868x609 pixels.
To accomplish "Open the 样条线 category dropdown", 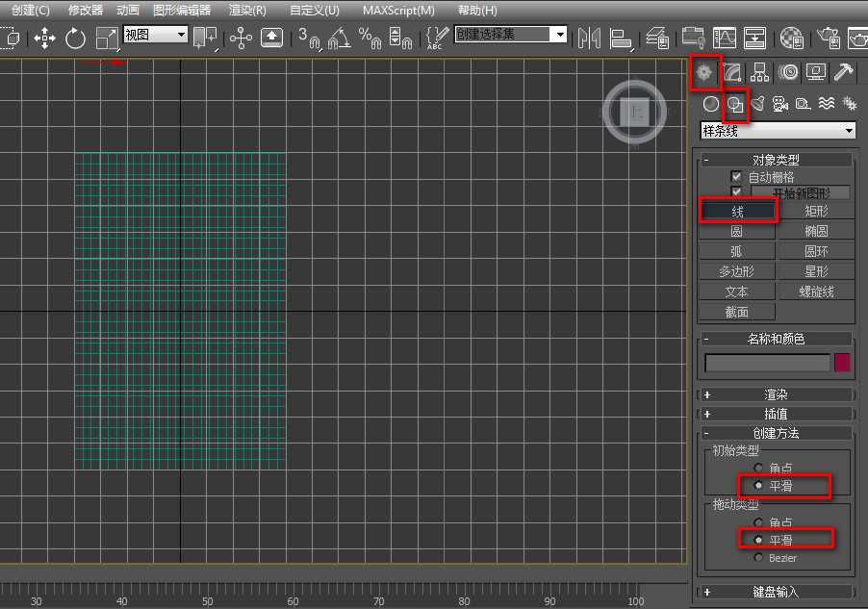I will pyautogui.click(x=778, y=131).
